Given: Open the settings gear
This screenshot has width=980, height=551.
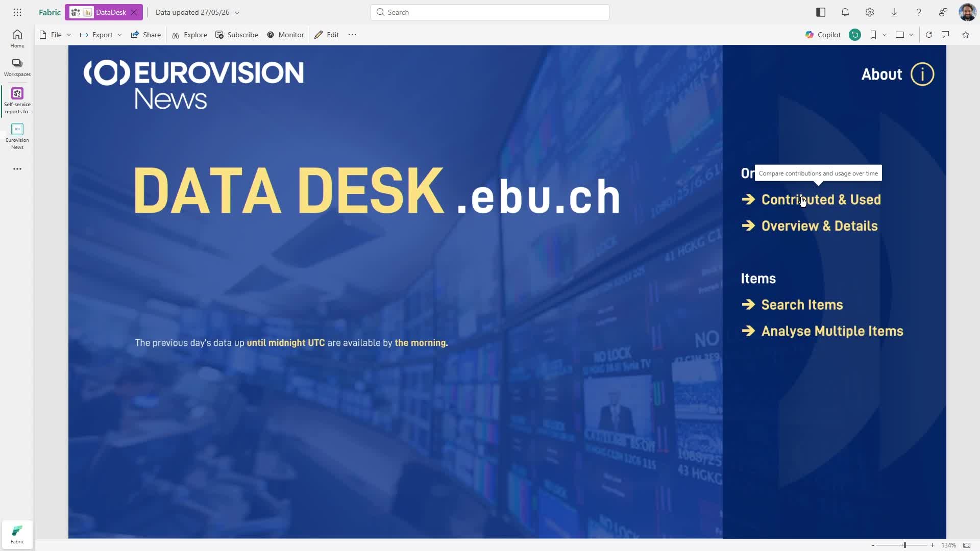Looking at the screenshot, I should (870, 12).
